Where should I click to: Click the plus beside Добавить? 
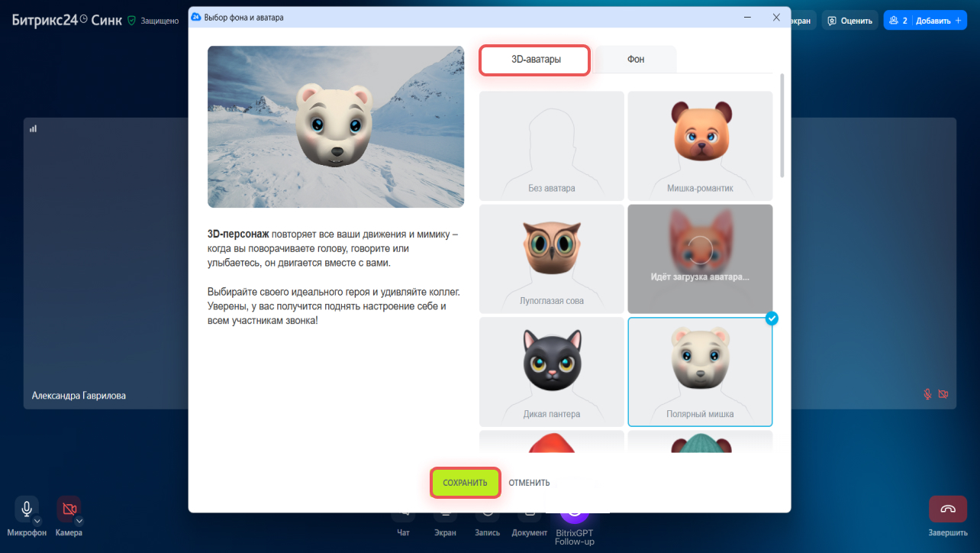(x=959, y=21)
